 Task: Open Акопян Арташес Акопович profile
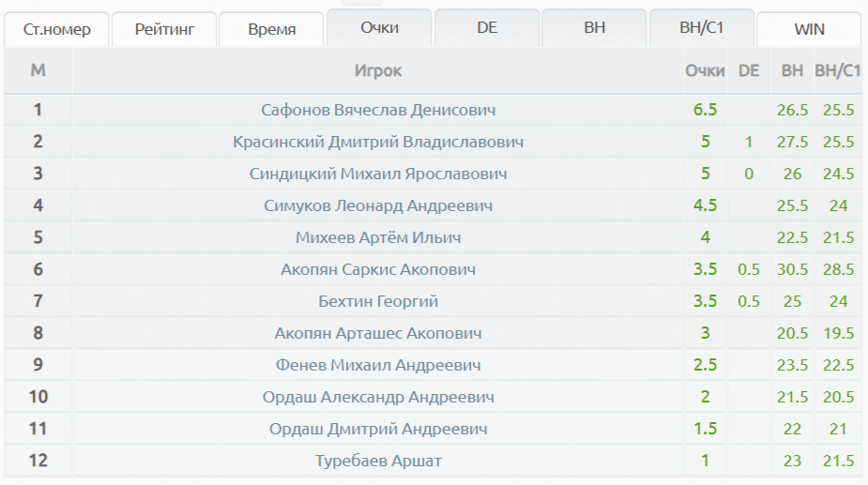point(378,333)
